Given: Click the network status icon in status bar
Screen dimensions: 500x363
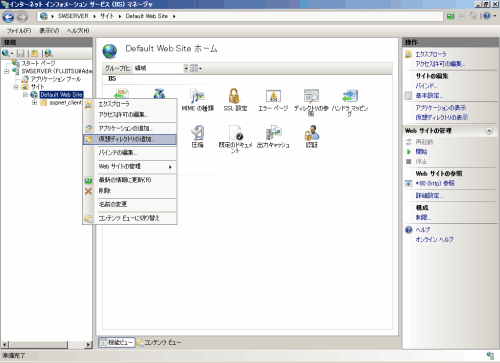Looking at the screenshot, I should coord(490,355).
